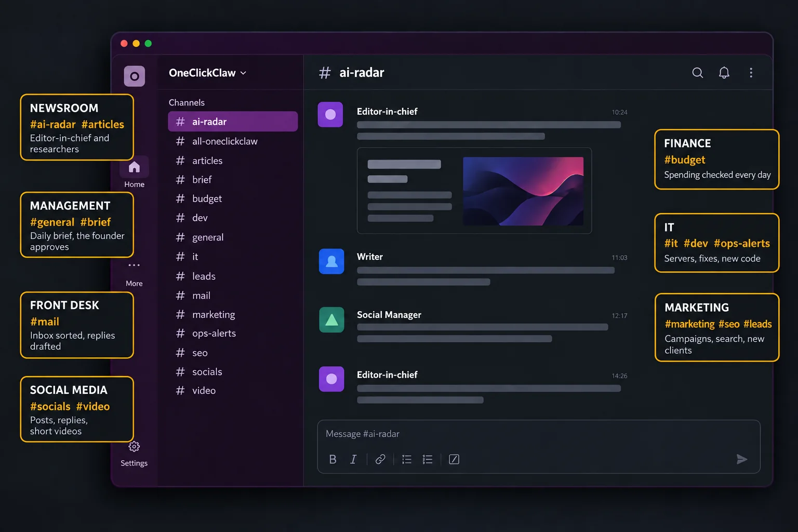Switch to the brief channel
Image resolution: width=798 pixels, height=532 pixels.
233,180
